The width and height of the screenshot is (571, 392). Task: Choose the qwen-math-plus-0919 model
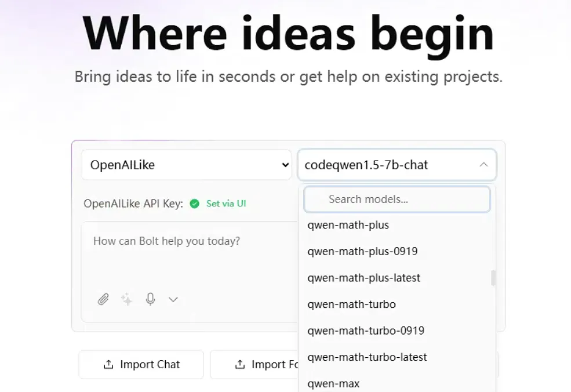362,251
